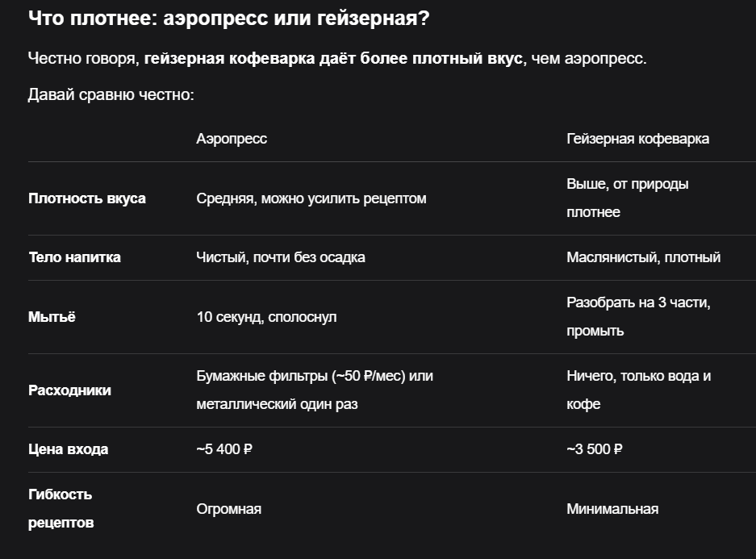Click the heading 'Что плотнее: аэропресс или гейзерная?'
Screen dimensions: 756x559
(x=228, y=19)
